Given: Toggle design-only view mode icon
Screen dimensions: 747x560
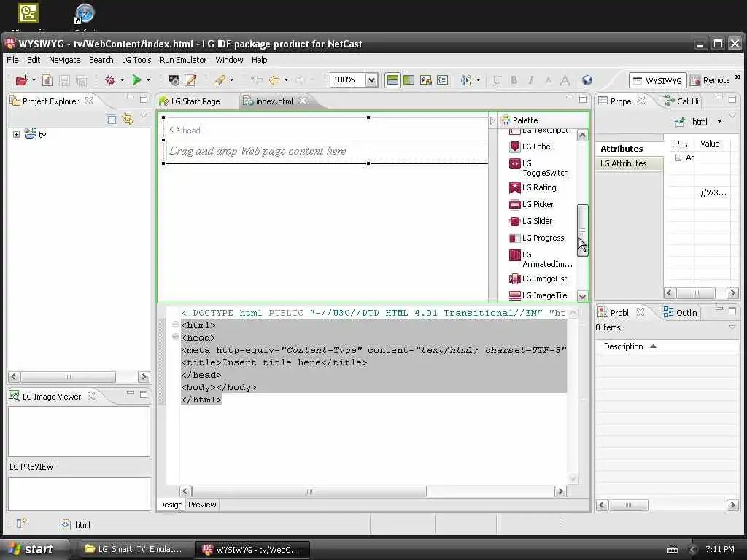Looking at the screenshot, I should click(x=426, y=80).
